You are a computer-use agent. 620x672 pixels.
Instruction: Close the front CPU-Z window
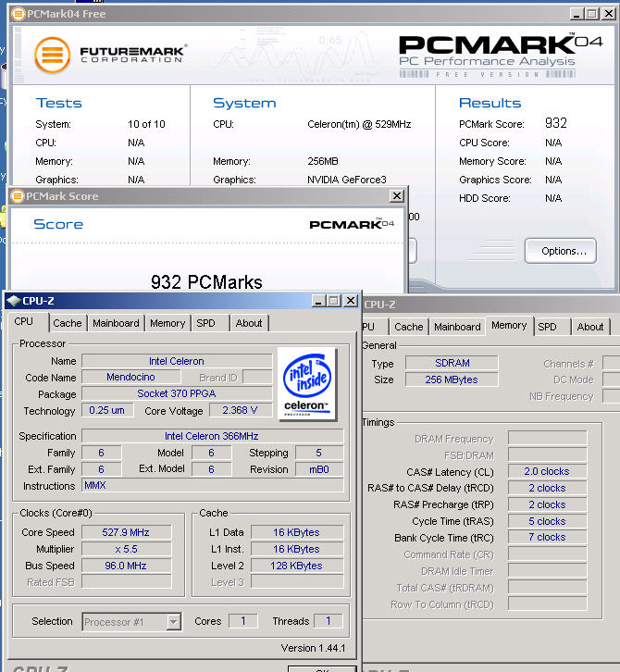pos(351,301)
